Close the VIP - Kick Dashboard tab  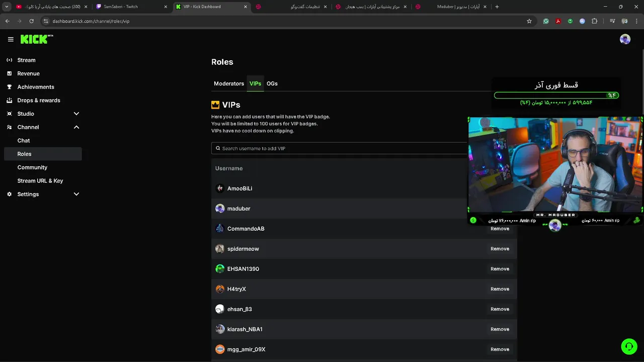246,7
